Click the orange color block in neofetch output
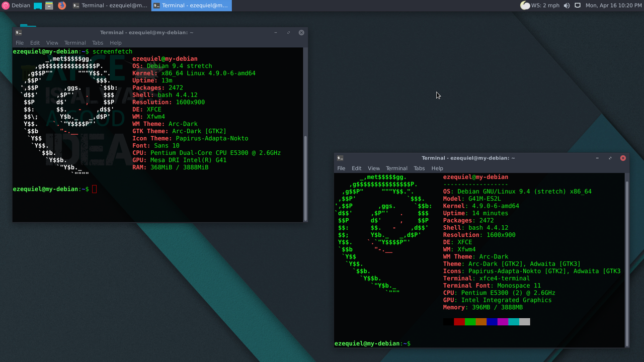The width and height of the screenshot is (644, 362). [481, 322]
